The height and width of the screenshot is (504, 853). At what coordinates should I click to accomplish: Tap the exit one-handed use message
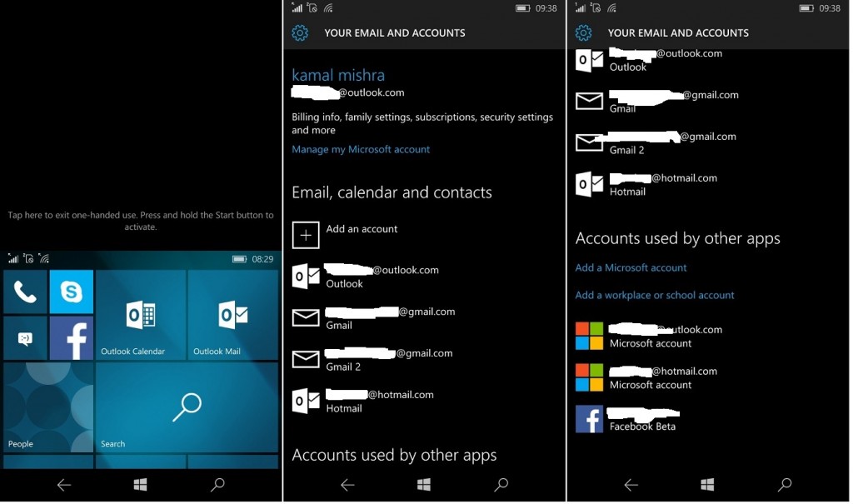click(140, 221)
